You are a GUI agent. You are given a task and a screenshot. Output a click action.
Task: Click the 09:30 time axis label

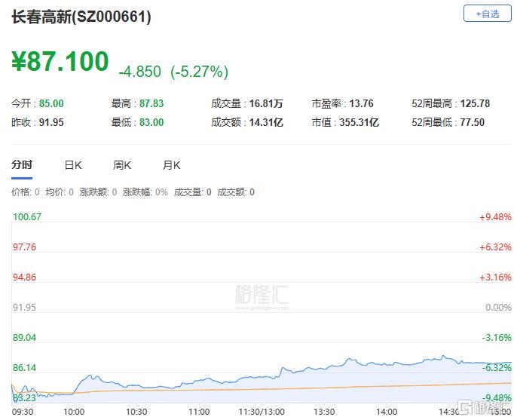(x=23, y=412)
